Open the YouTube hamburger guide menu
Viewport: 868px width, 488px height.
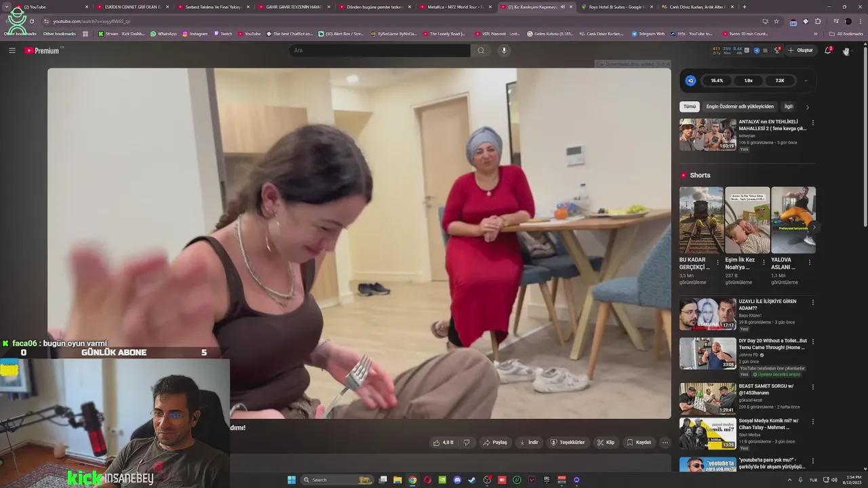12,50
